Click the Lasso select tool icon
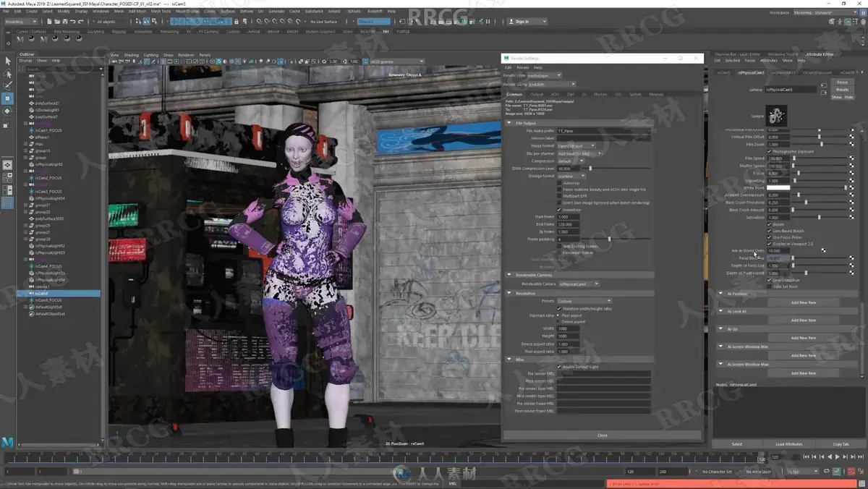The width and height of the screenshot is (868, 489). pos(8,73)
